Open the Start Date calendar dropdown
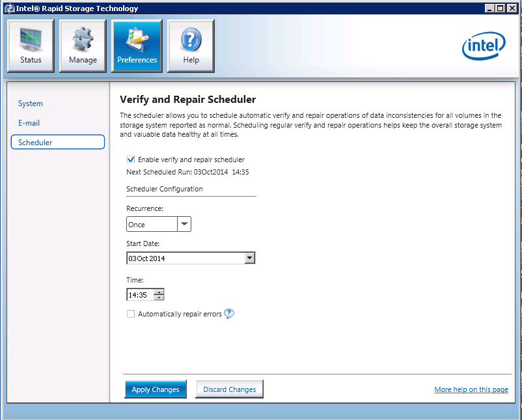The image size is (522, 420). tap(250, 258)
